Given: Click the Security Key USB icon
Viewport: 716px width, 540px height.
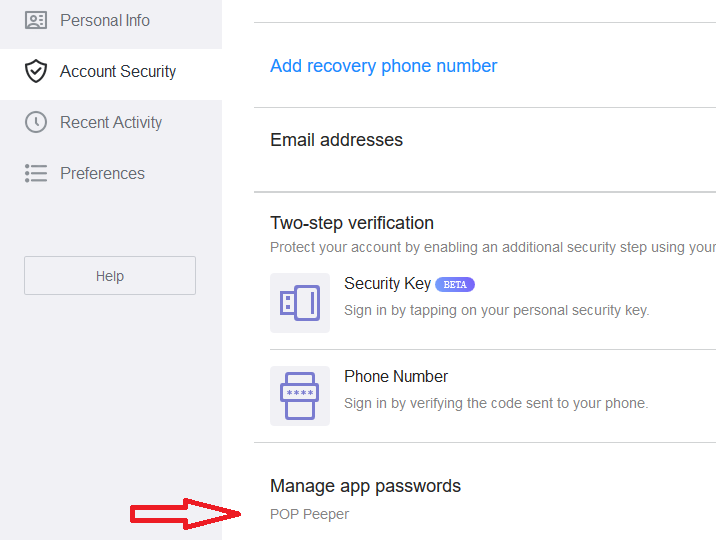Looking at the screenshot, I should pos(300,303).
